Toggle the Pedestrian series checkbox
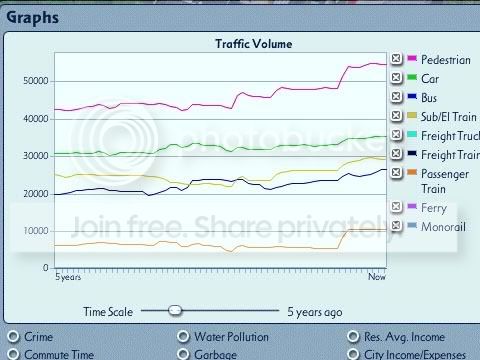 point(396,59)
